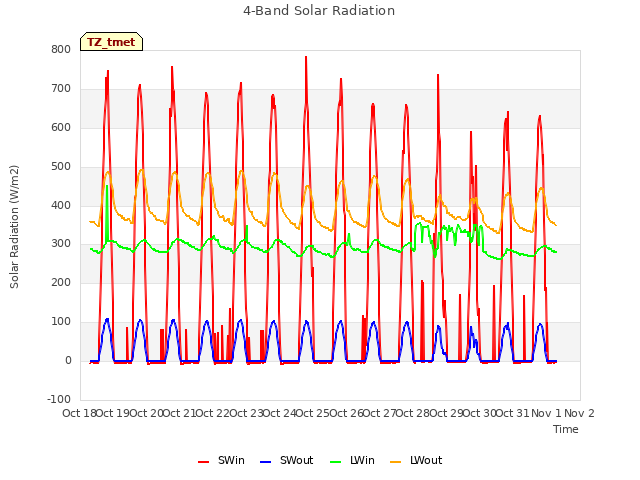Click the blue SWout legend swatch

265,462
